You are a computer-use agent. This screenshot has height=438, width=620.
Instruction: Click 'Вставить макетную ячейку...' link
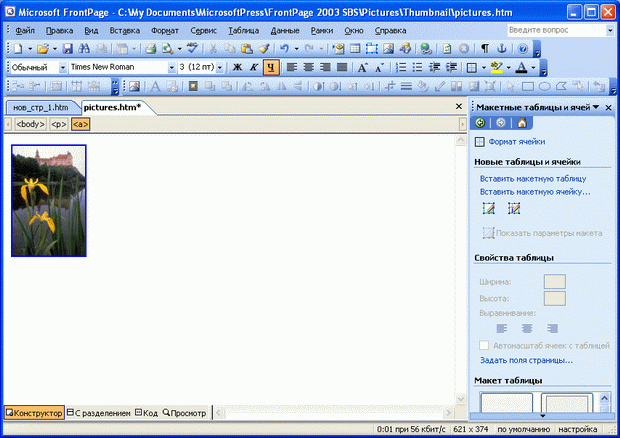(535, 192)
